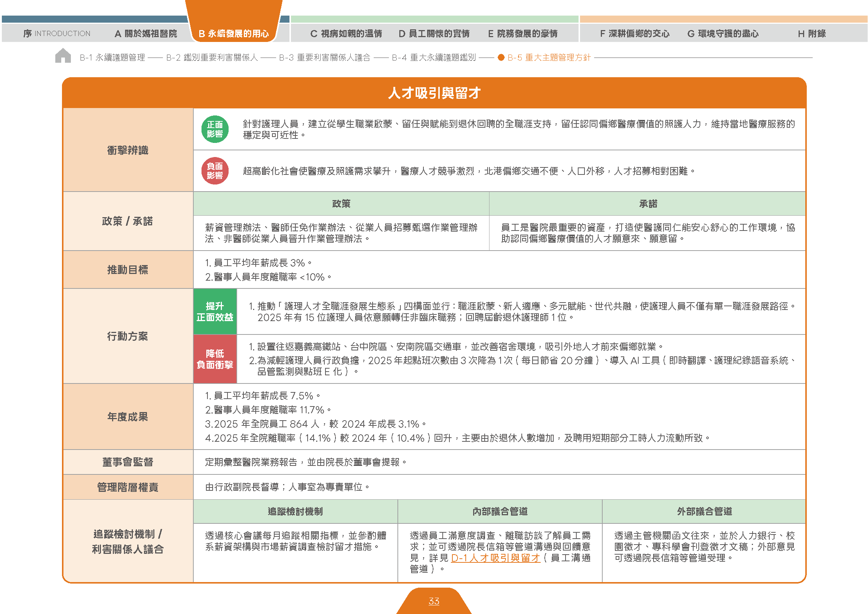Navigate to B-1 永續議題管理 breadcrumb
Screen dimensions: 868x614
click(112, 58)
